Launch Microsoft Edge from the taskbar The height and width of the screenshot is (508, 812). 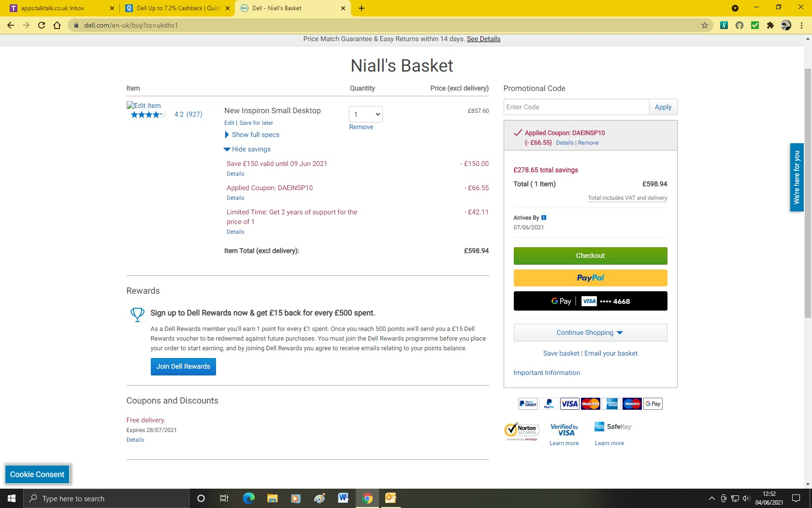click(x=248, y=498)
